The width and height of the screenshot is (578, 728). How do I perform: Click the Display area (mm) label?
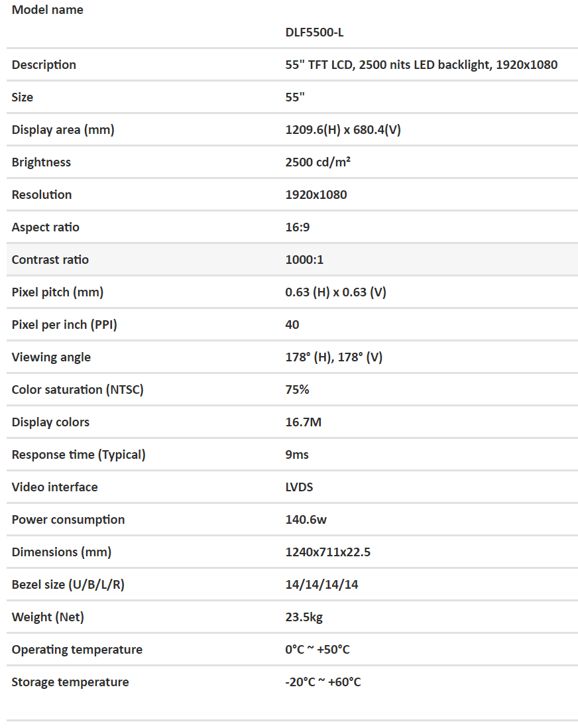pos(63,129)
